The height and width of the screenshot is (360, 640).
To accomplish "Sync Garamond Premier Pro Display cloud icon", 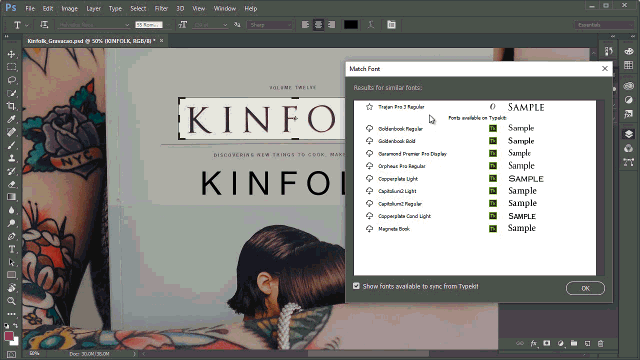I will tap(369, 153).
